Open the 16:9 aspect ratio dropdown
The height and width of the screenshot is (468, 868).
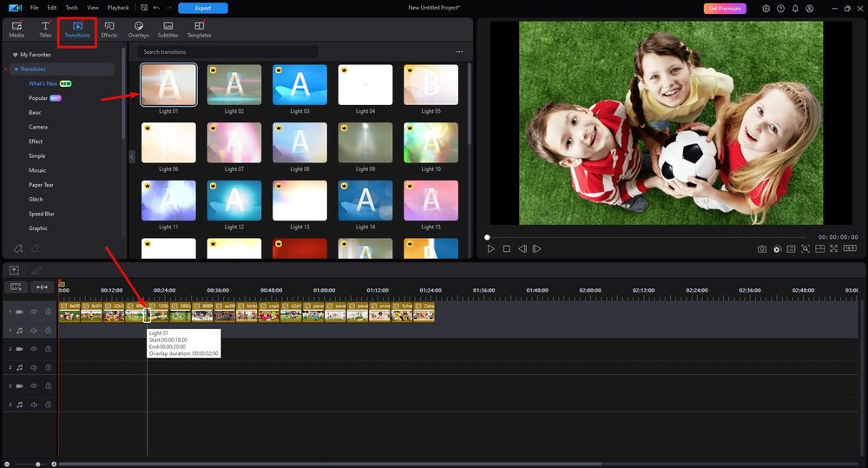click(x=848, y=249)
